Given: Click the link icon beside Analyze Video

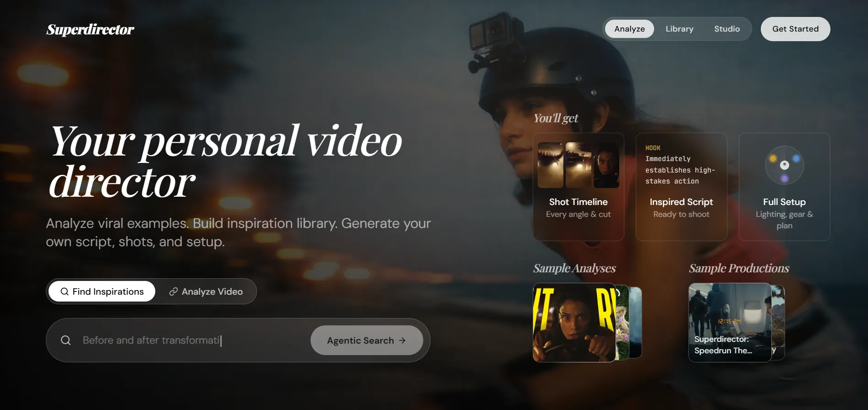Looking at the screenshot, I should 173,292.
